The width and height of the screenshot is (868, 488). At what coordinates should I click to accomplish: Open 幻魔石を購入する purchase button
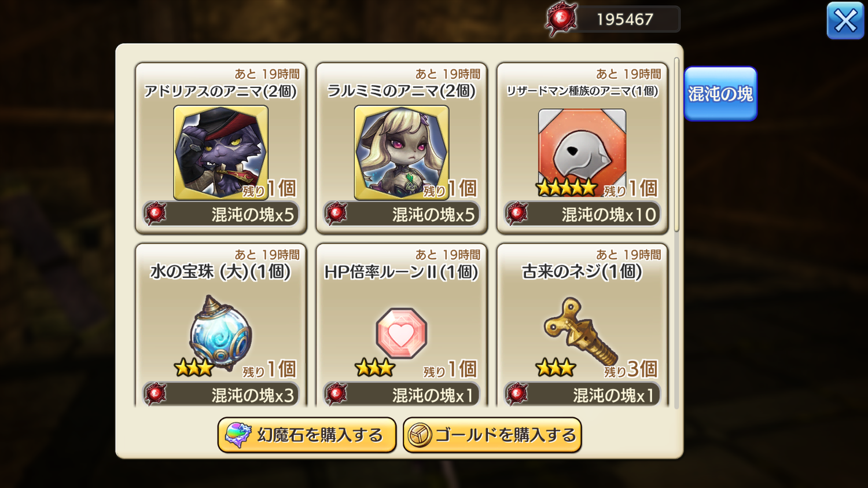[x=307, y=435]
